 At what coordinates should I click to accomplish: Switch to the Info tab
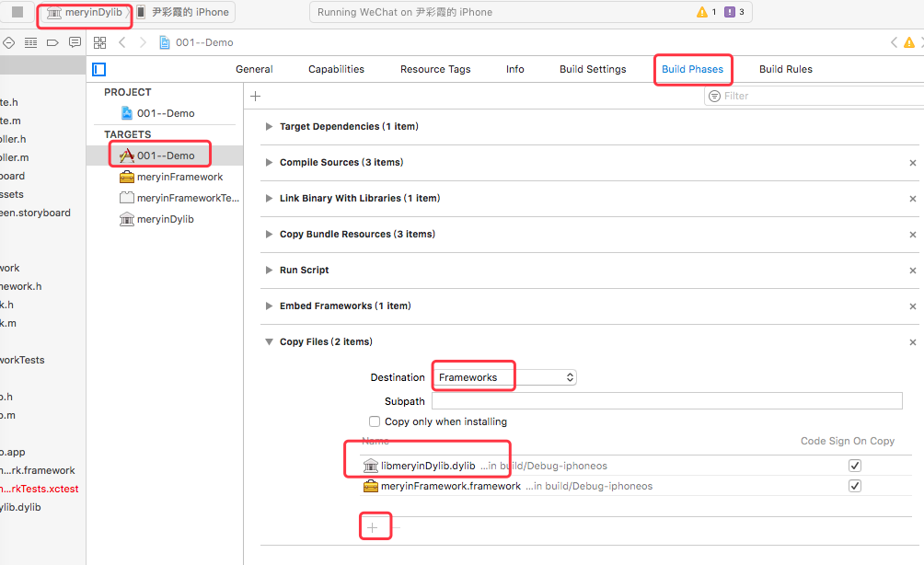[x=515, y=69]
